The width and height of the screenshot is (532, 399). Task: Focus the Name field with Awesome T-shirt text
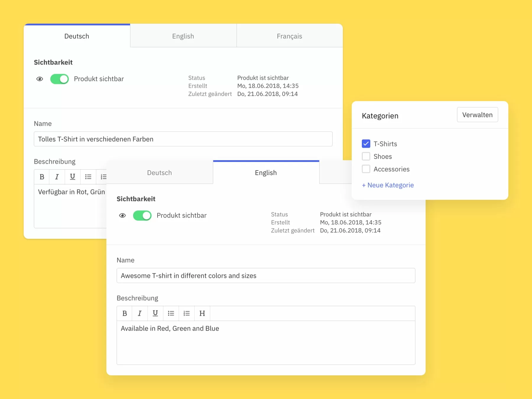coord(266,275)
